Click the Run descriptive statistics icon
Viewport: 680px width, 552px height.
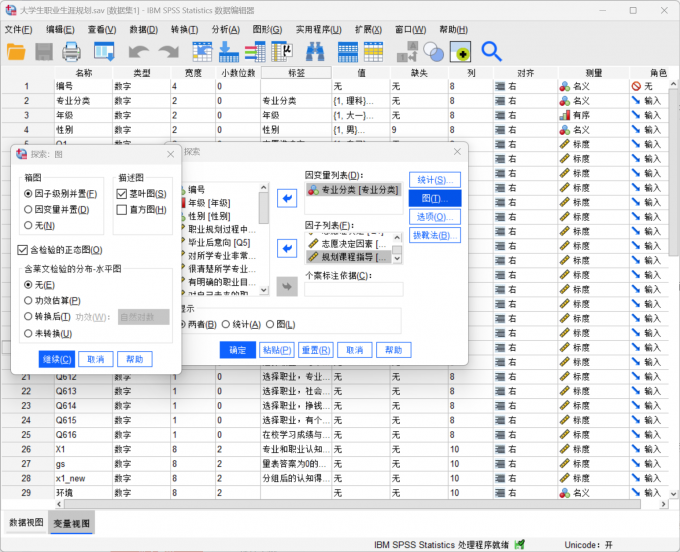282,52
